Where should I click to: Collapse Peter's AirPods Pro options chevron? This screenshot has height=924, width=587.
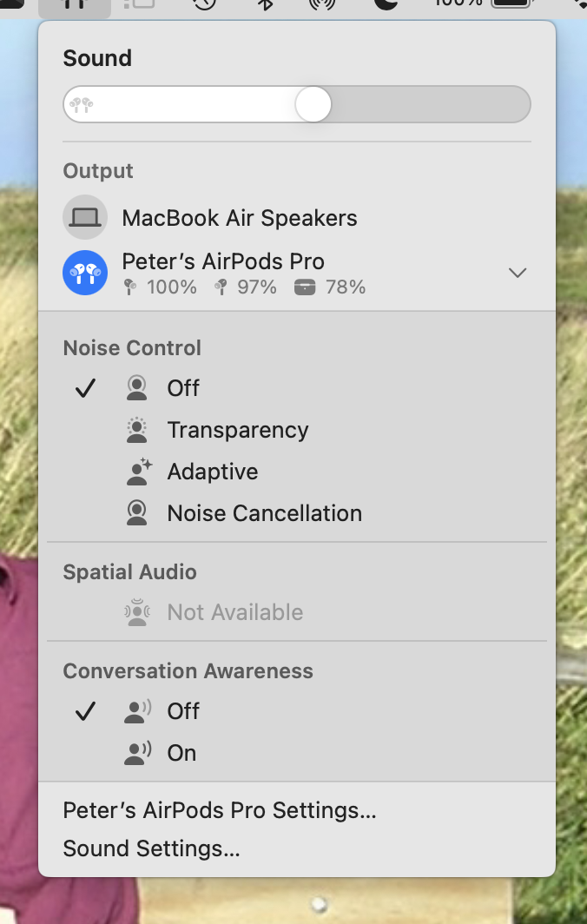[x=518, y=273]
